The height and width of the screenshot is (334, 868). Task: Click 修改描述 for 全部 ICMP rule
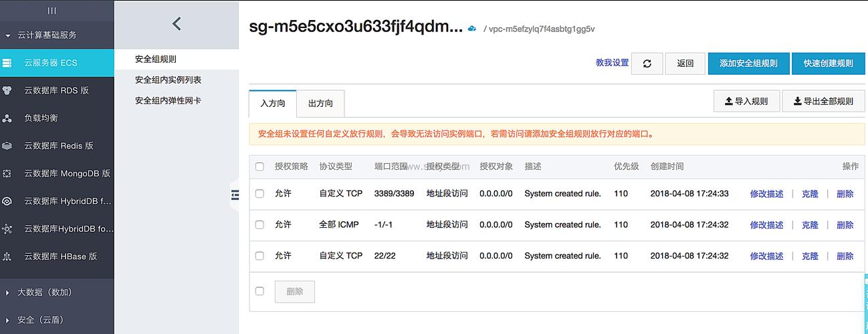766,225
